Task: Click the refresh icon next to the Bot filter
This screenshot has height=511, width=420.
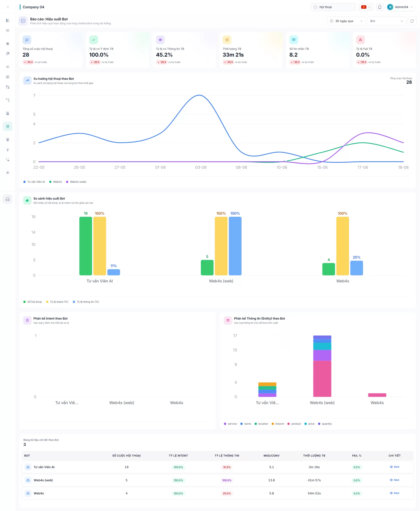Action: (x=412, y=21)
